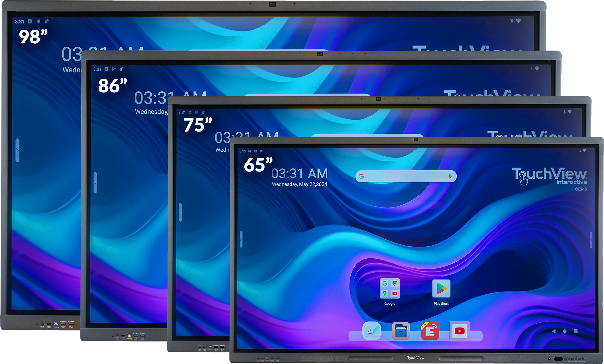Image resolution: width=604 pixels, height=364 pixels.
Task: Click the 3:31 time in 75" status bar
Action: [x=182, y=112]
